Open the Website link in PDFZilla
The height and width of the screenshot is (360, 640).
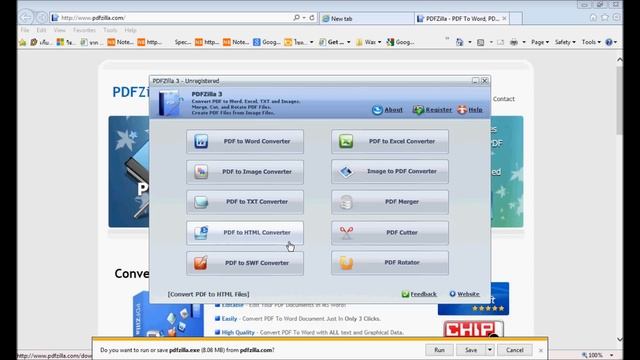(x=468, y=294)
